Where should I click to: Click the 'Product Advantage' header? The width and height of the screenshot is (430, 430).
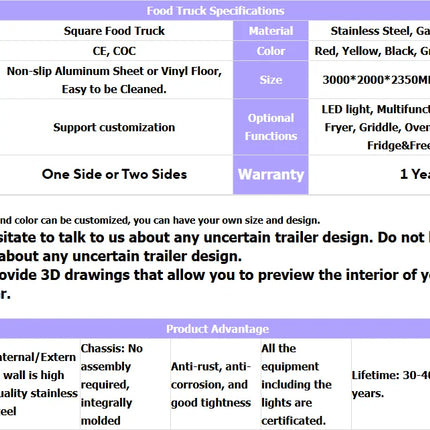[215, 329]
